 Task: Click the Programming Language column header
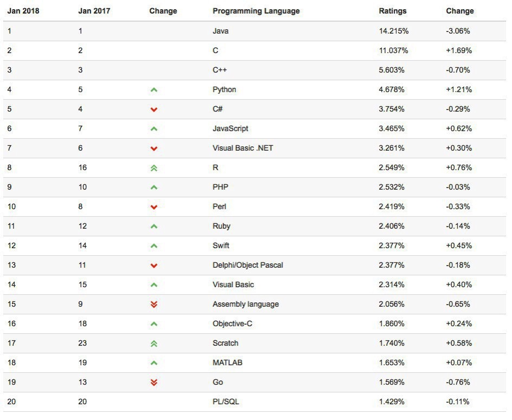(x=256, y=11)
